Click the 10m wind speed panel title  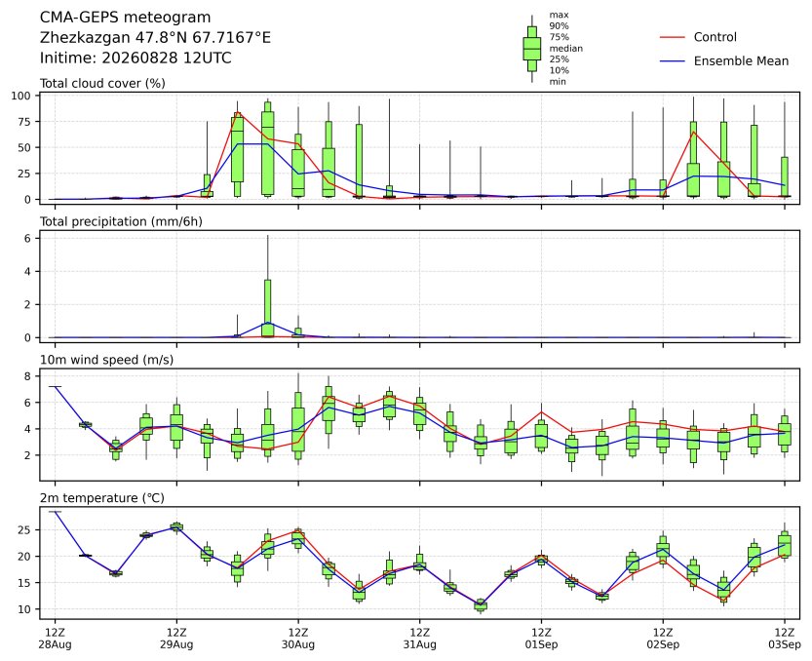tap(106, 360)
